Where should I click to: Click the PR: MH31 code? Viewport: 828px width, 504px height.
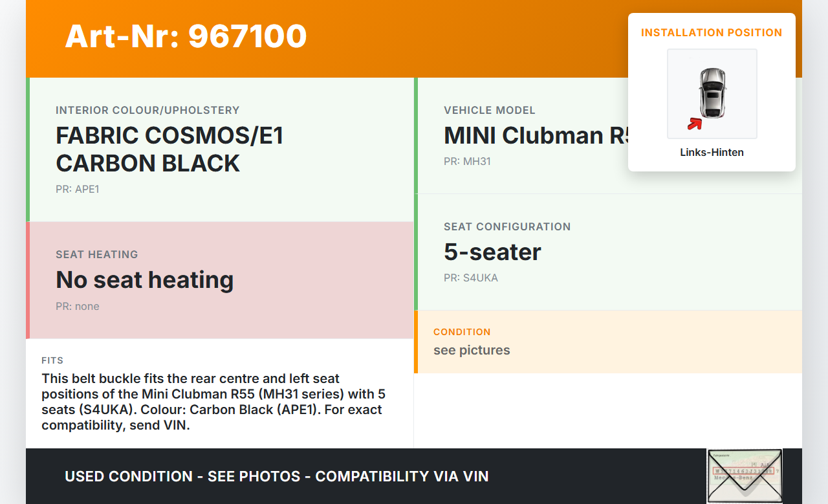(x=467, y=162)
